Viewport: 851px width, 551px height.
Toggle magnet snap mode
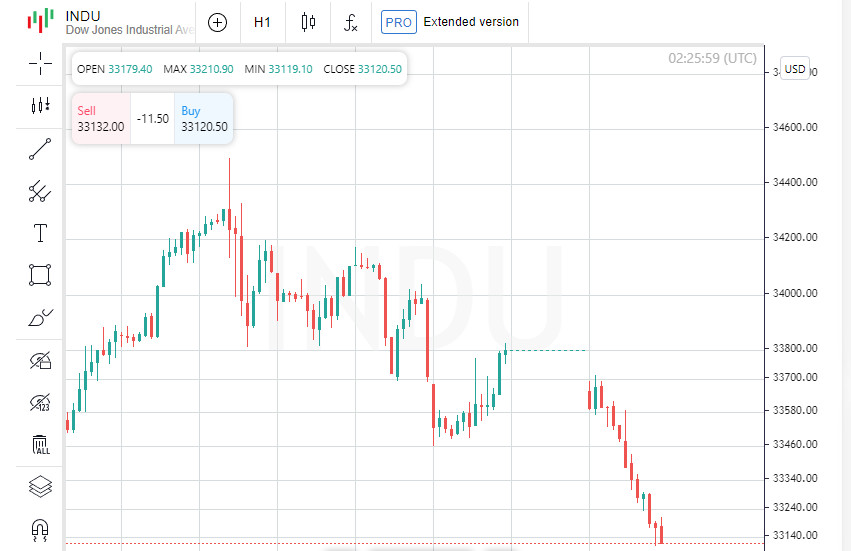click(40, 528)
